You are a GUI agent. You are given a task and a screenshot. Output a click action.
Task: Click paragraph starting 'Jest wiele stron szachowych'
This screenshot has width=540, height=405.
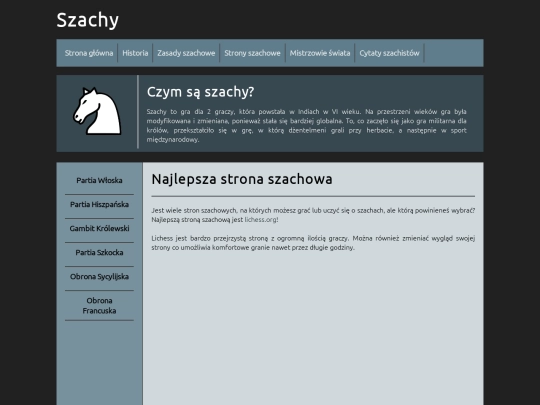(313, 215)
